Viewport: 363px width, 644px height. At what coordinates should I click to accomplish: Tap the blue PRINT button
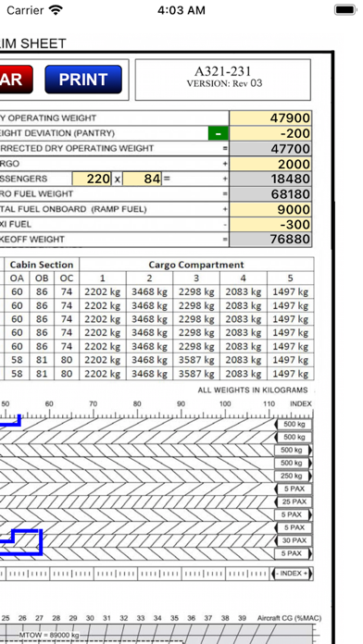pos(83,80)
